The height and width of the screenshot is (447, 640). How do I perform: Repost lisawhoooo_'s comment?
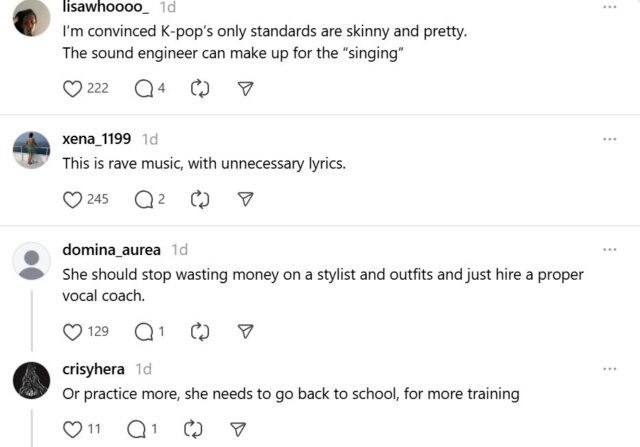click(199, 88)
